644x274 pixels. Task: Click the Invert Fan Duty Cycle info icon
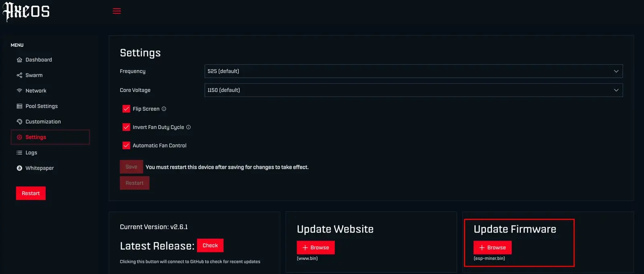(x=188, y=127)
